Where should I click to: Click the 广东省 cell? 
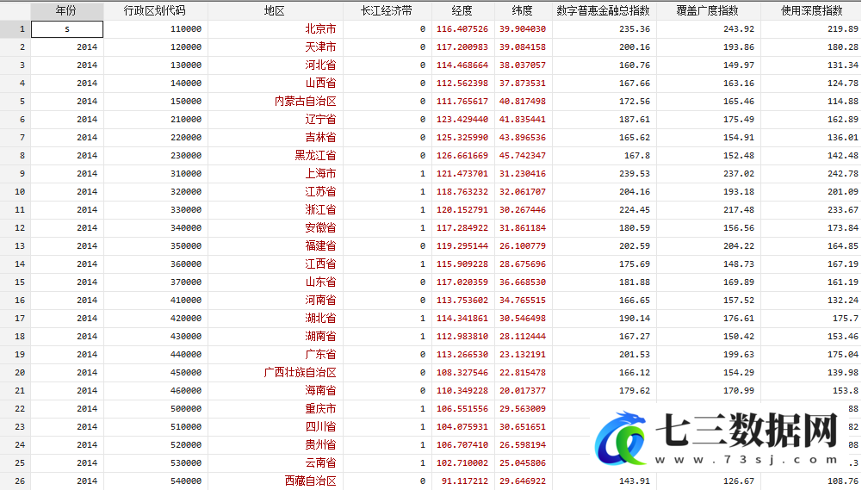tap(276, 354)
